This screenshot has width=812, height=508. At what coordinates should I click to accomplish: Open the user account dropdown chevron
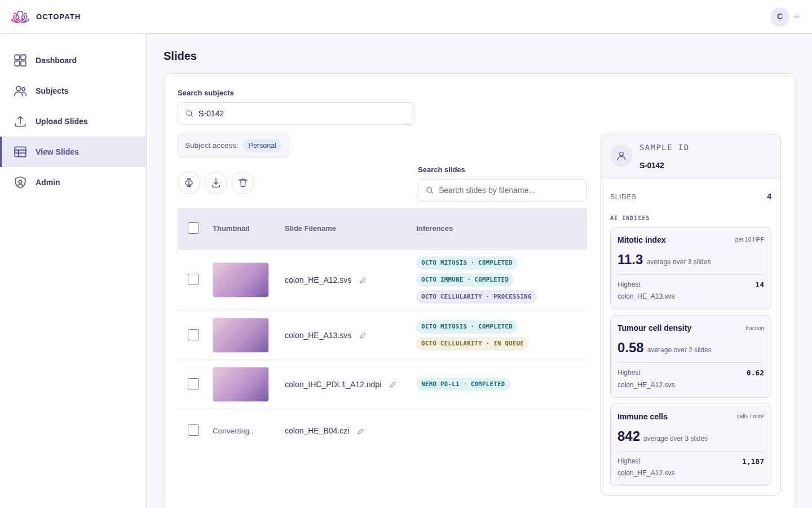pos(797,17)
